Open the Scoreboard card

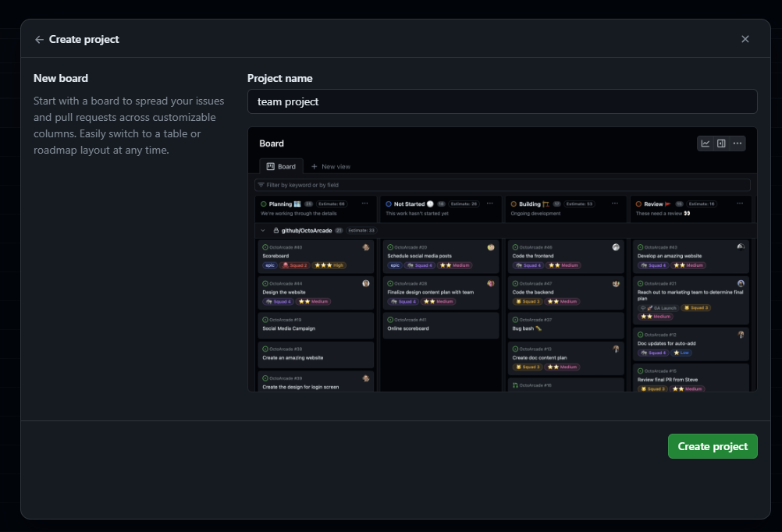point(316,257)
